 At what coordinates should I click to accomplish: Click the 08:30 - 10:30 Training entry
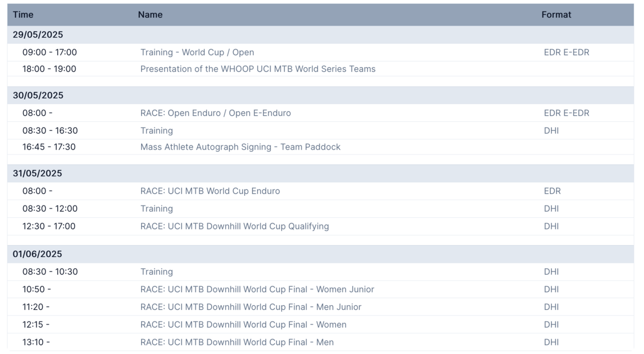tap(156, 272)
